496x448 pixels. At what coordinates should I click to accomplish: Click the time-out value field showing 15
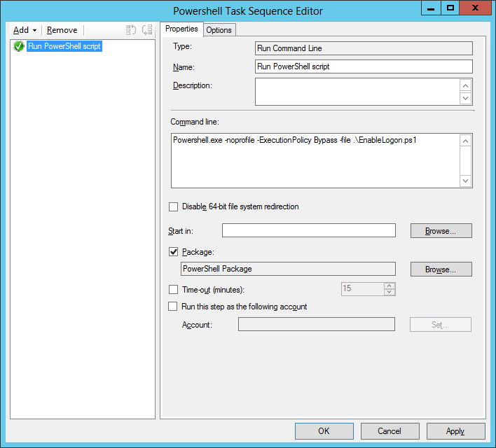[362, 288]
